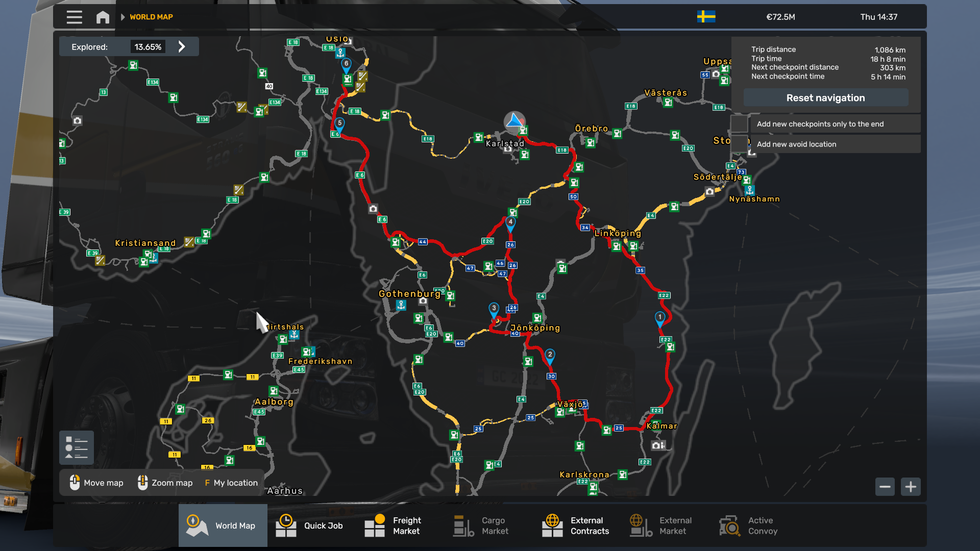
Task: Click the My location shortcut
Action: coord(231,483)
